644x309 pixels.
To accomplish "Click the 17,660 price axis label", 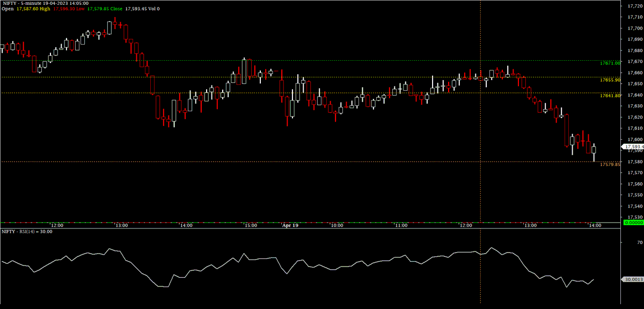I will [634, 73].
